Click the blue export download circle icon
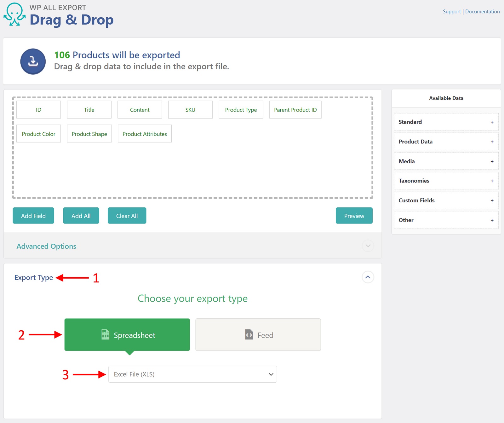The height and width of the screenshot is (423, 504). (33, 61)
